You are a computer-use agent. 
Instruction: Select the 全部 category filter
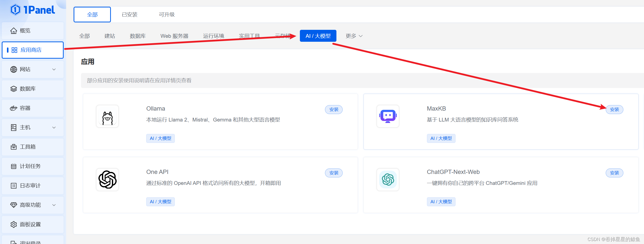point(85,36)
